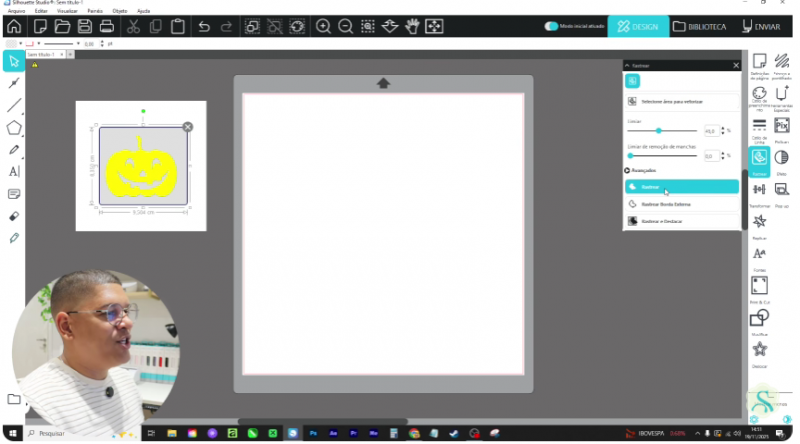Adjust the Limiar slider handle
The width and height of the screenshot is (800, 444).
point(659,130)
